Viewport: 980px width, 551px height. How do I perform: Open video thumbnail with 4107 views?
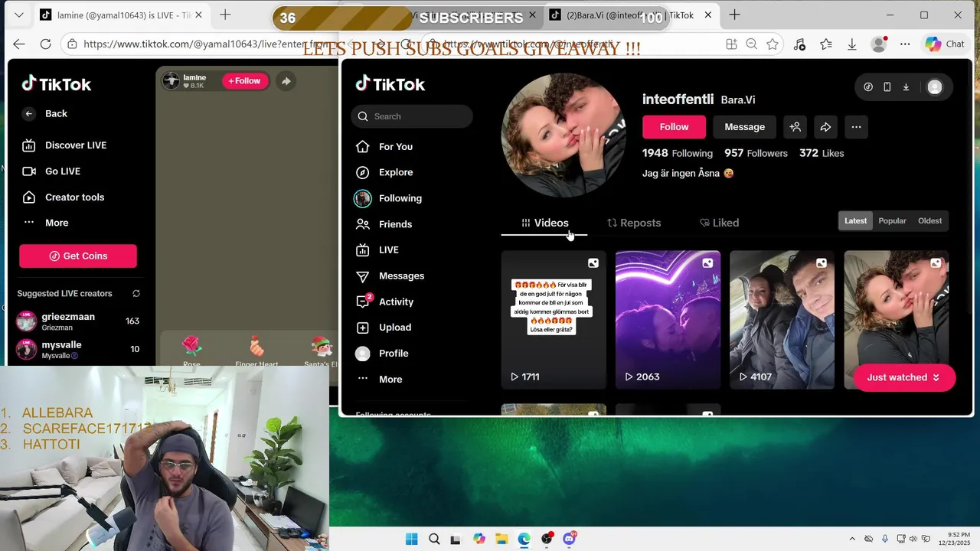pyautogui.click(x=782, y=320)
